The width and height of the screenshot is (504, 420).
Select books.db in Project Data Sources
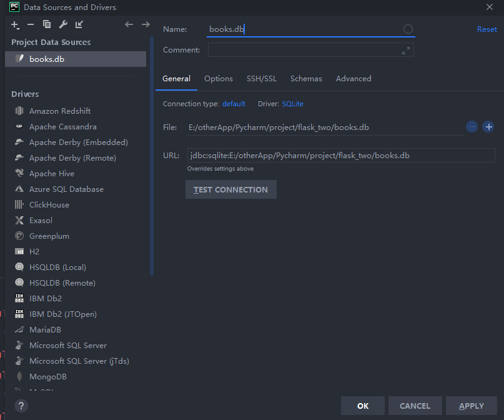click(x=76, y=59)
